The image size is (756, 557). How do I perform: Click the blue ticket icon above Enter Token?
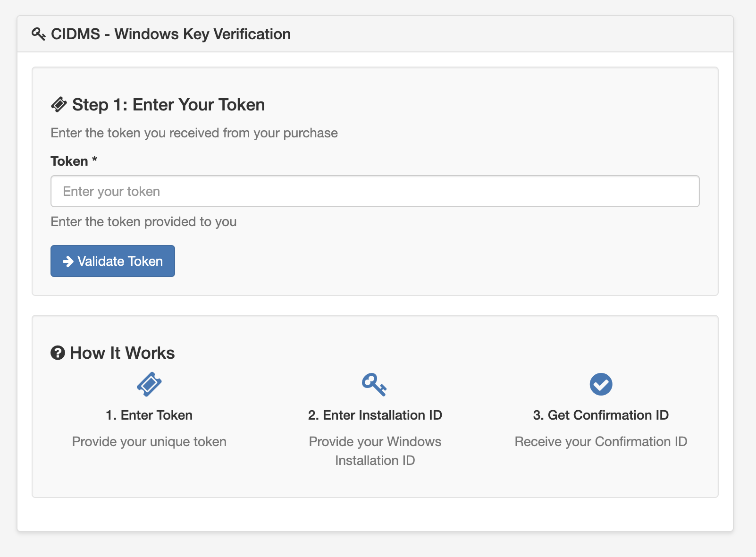(149, 384)
